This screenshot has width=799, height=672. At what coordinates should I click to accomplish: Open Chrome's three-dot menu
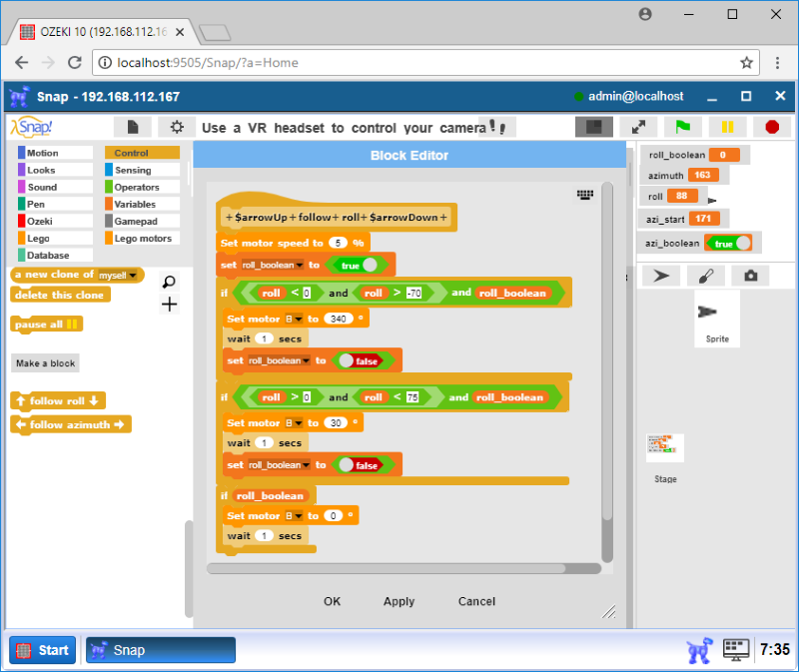point(777,63)
